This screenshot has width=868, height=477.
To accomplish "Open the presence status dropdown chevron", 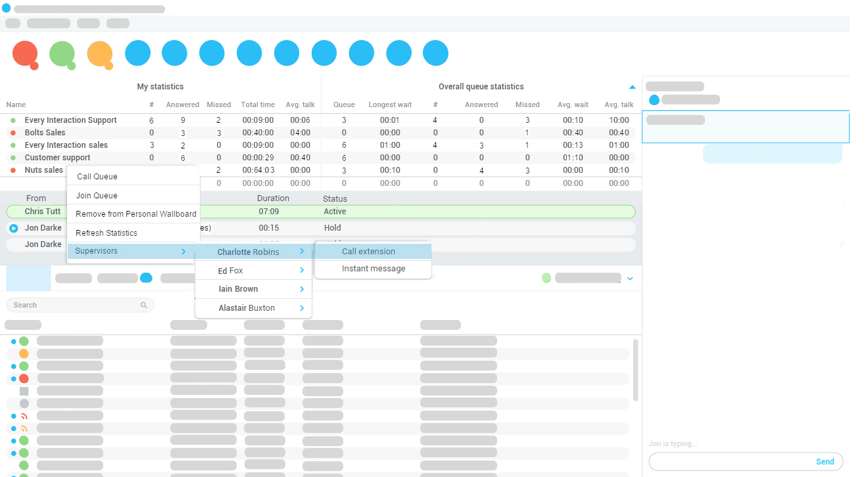I will click(630, 279).
